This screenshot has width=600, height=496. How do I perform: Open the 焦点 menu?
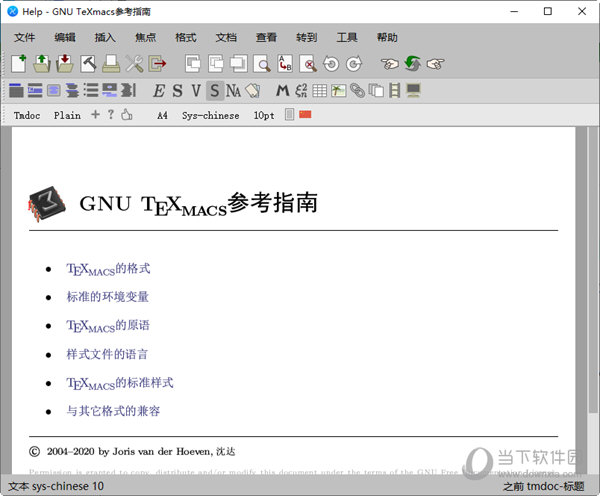click(145, 38)
